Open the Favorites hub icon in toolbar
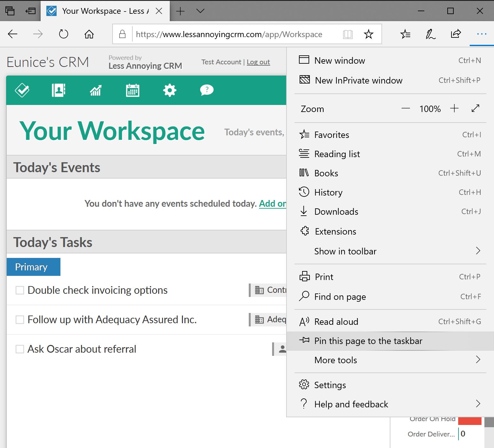Viewport: 494px width, 448px height. 405,34
